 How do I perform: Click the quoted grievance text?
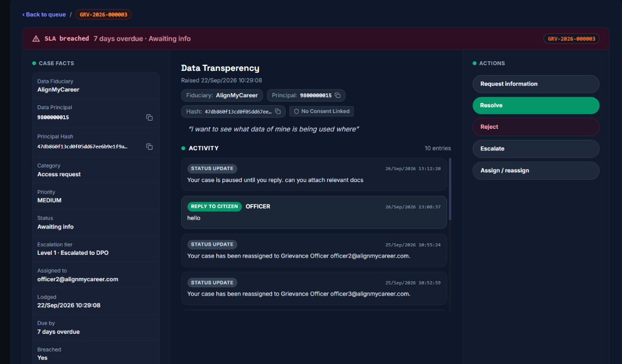pyautogui.click(x=274, y=129)
